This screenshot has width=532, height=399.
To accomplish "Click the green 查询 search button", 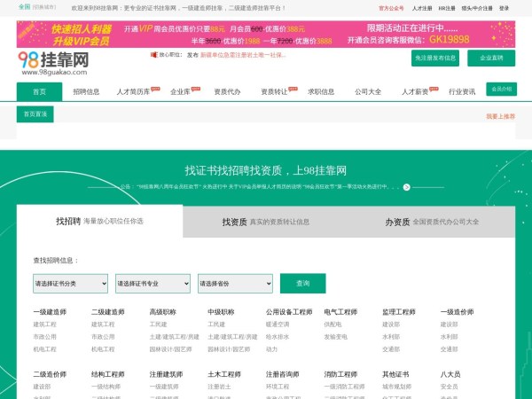I will (302, 283).
